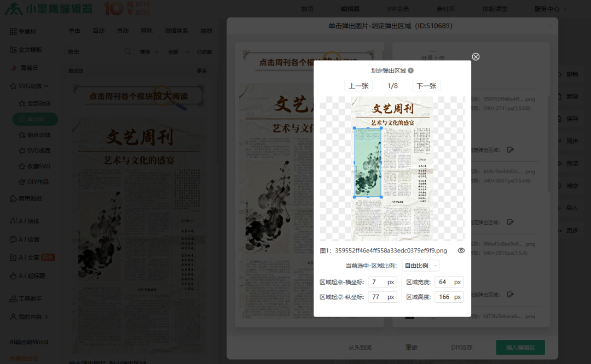Click the 工具助手 toolbox icon

click(x=13, y=298)
